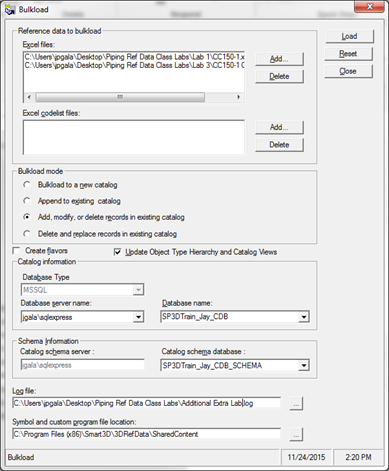
Task: Click inside the Excel codelist files list
Action: [134, 137]
